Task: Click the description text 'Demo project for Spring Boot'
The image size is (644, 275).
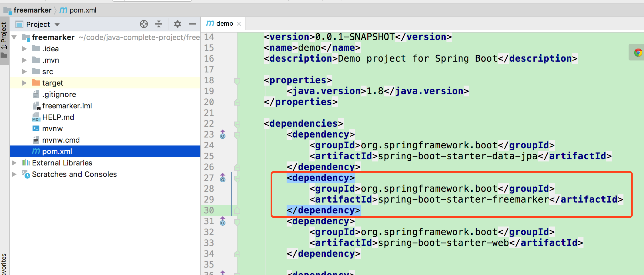Action: 418,58
